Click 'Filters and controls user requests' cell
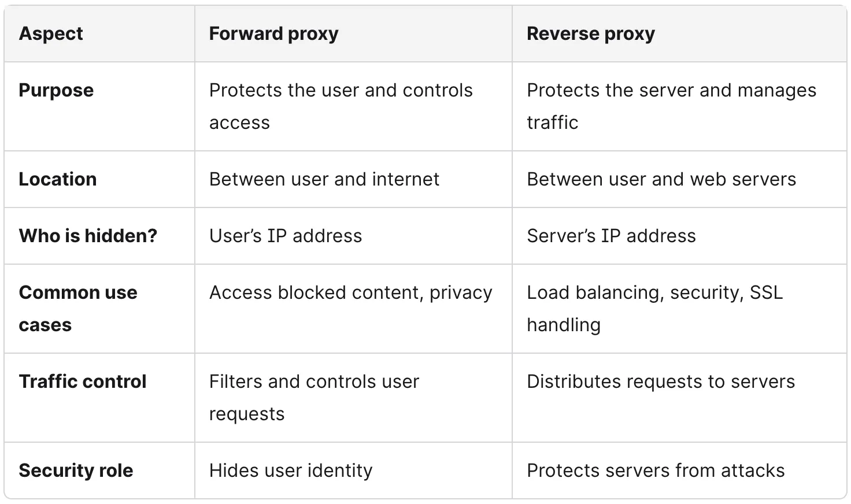 coord(314,398)
